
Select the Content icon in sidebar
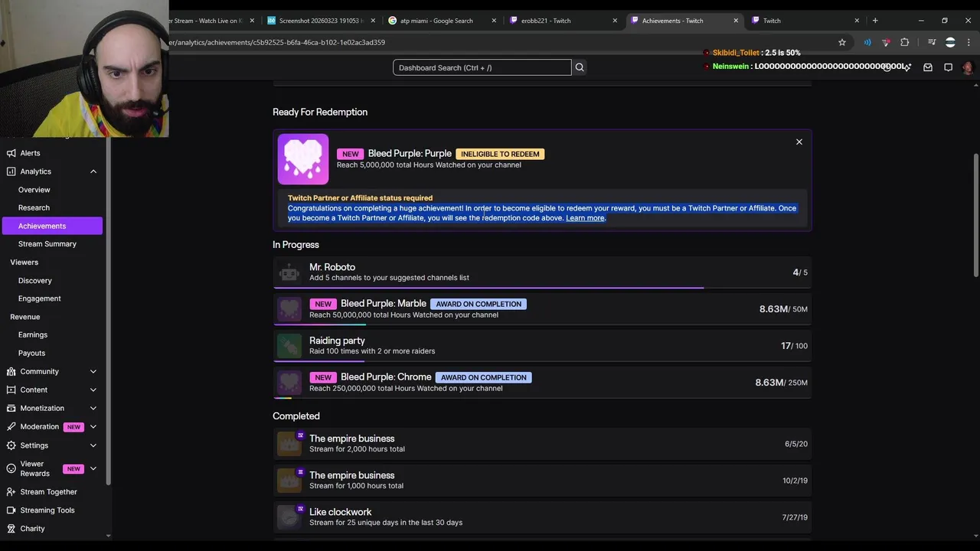pos(11,390)
